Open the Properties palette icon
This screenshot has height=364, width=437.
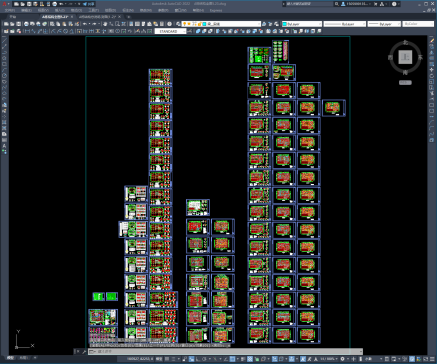click(x=131, y=24)
